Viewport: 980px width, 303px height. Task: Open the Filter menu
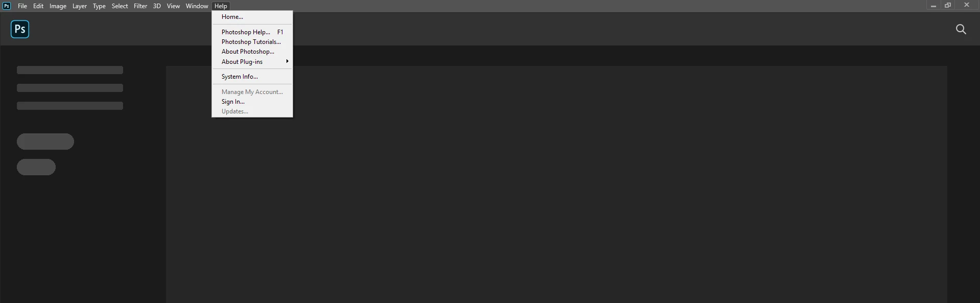coord(140,6)
